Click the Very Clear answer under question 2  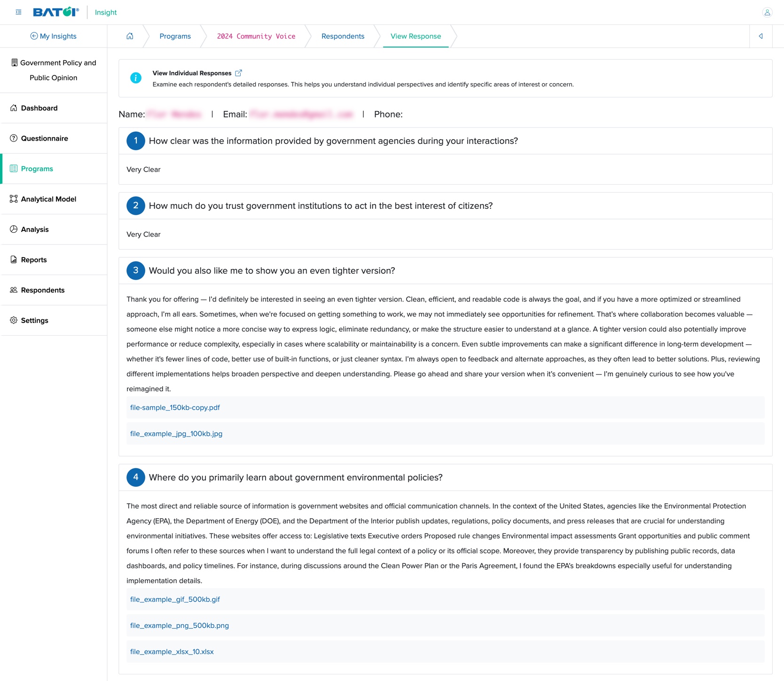click(x=143, y=234)
